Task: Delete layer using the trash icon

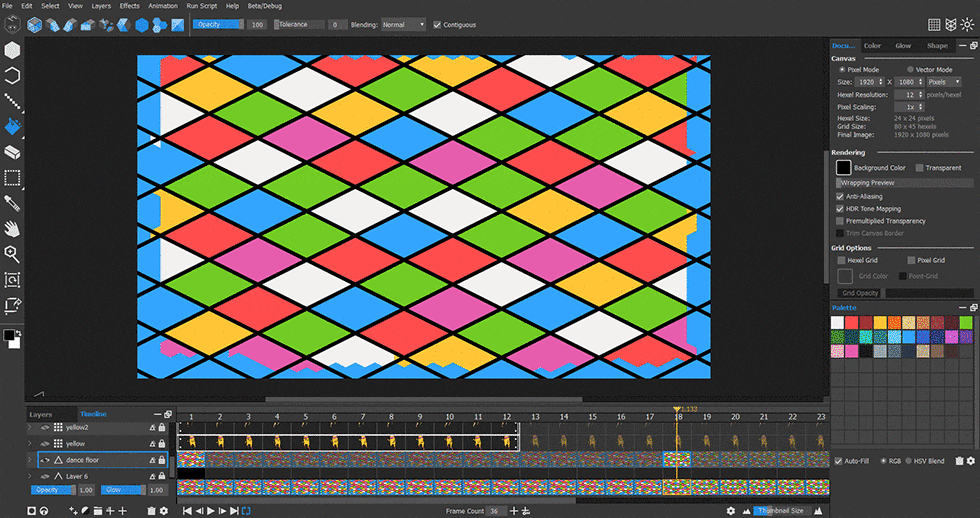Action: 151,511
